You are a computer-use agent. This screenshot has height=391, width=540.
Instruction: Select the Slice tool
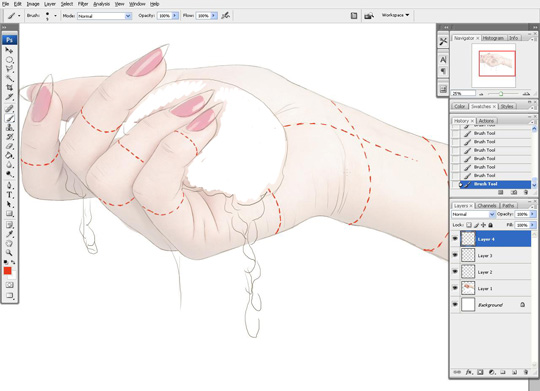(9, 97)
